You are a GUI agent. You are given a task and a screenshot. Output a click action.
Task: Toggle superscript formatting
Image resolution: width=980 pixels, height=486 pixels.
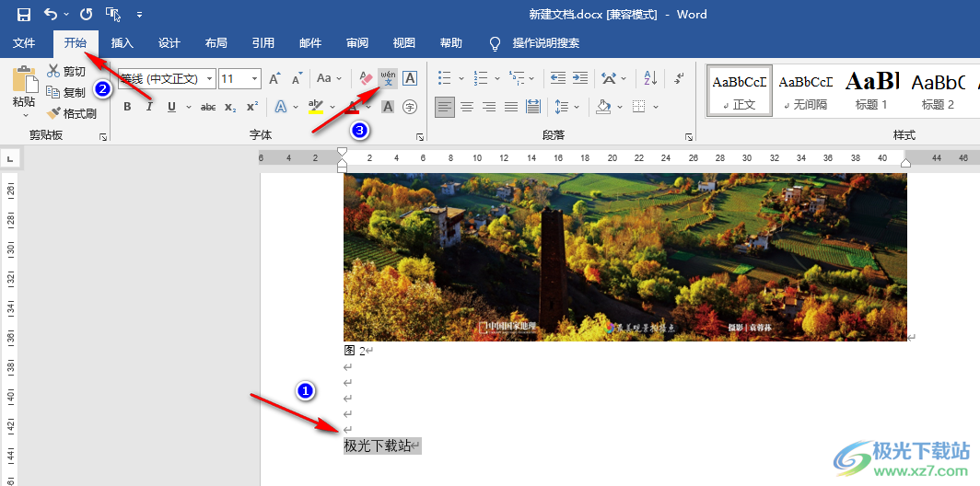click(252, 107)
